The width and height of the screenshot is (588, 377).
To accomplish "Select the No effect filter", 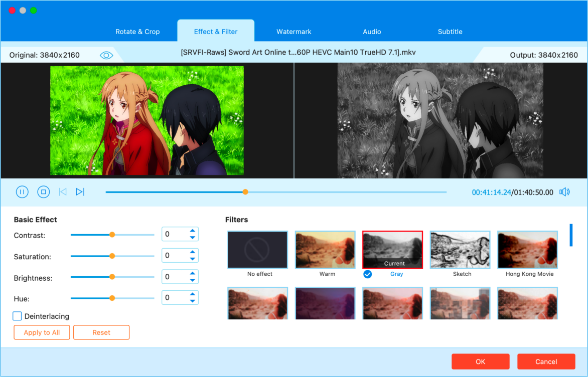I will click(x=257, y=250).
